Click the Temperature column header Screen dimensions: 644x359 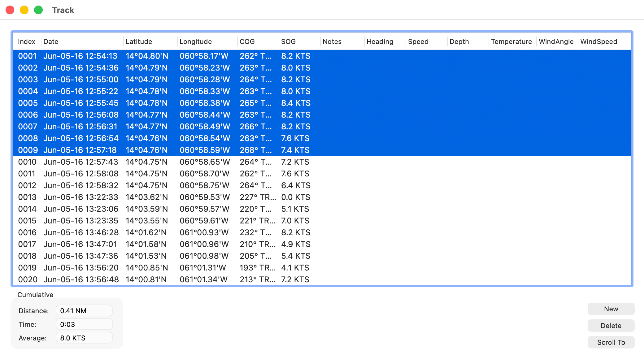click(x=512, y=41)
